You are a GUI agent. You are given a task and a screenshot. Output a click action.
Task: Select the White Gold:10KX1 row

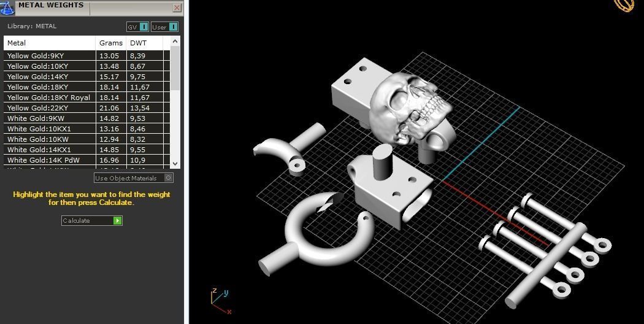(x=86, y=129)
